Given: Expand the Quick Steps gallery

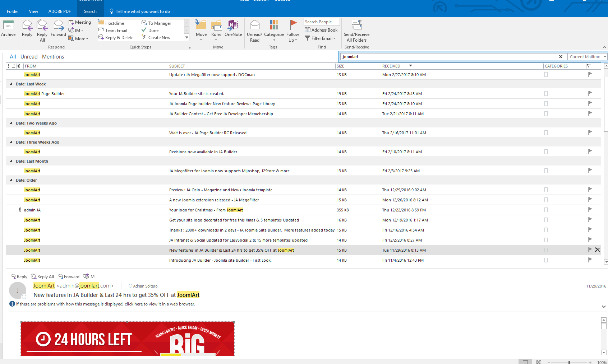Looking at the screenshot, I should (186, 37).
